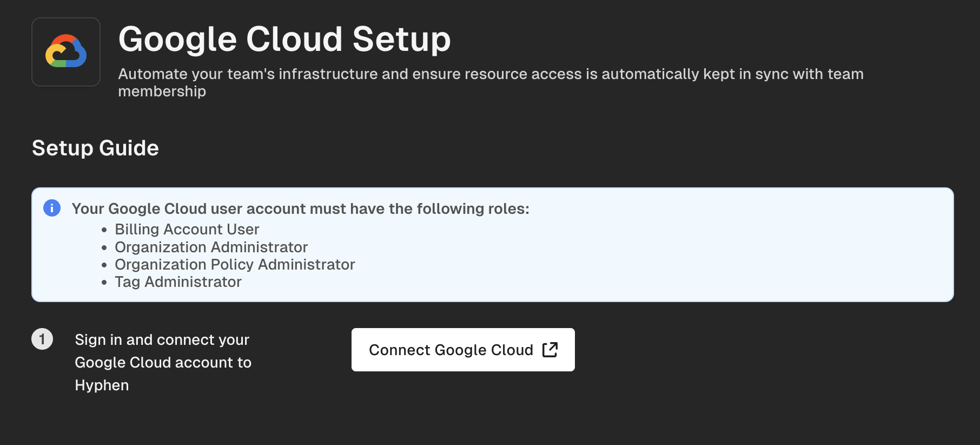Click the "Your Google Cloud user account must have" notice title
Image resolution: width=980 pixels, height=445 pixels.
coord(301,208)
